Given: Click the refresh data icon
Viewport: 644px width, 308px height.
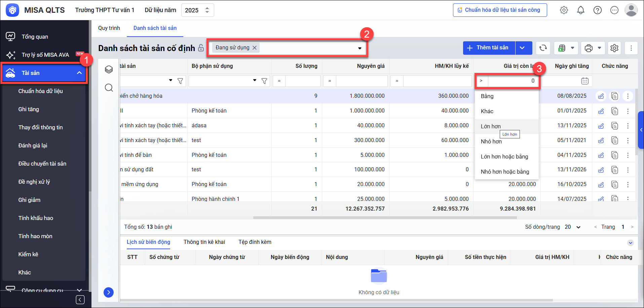Looking at the screenshot, I should (x=543, y=48).
